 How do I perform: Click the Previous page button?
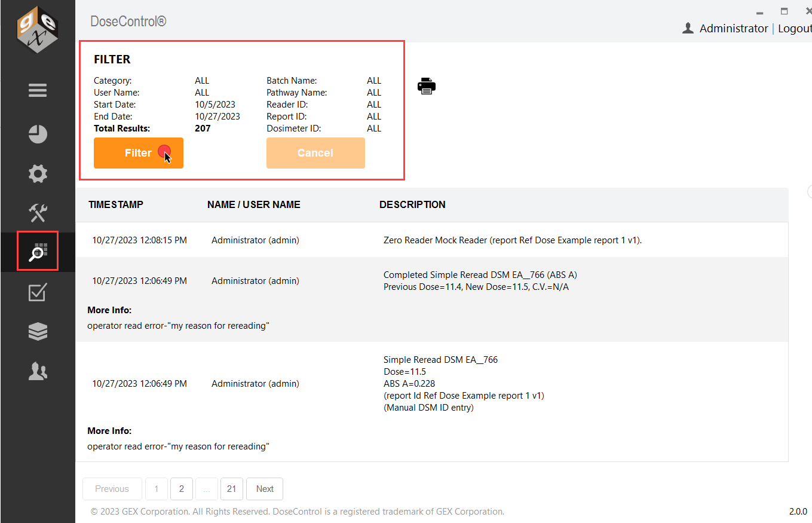click(x=112, y=489)
